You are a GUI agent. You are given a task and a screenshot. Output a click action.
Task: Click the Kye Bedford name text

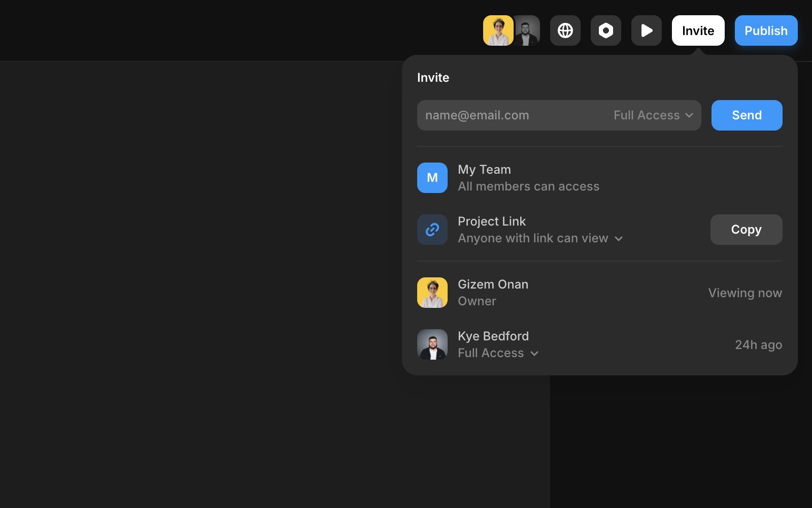coord(493,336)
